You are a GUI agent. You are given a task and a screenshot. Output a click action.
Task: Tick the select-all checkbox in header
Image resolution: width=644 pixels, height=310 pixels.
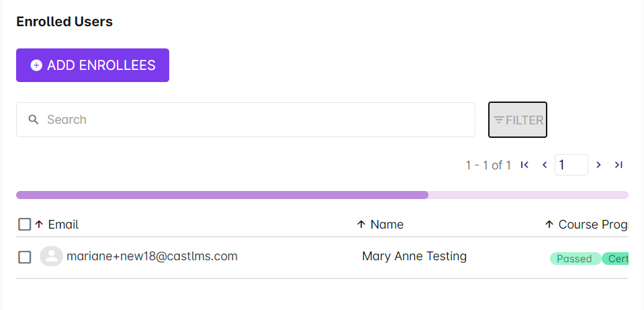pos(25,225)
